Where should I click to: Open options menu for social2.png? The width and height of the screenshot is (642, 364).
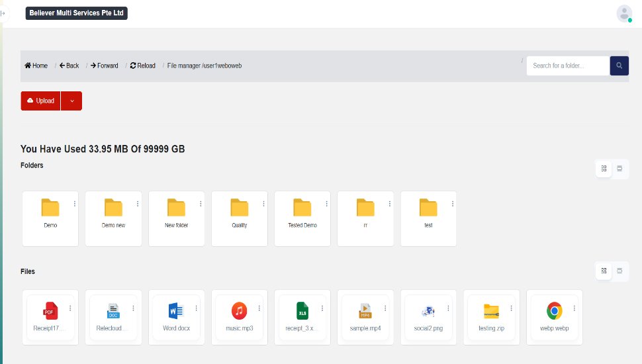(x=448, y=308)
